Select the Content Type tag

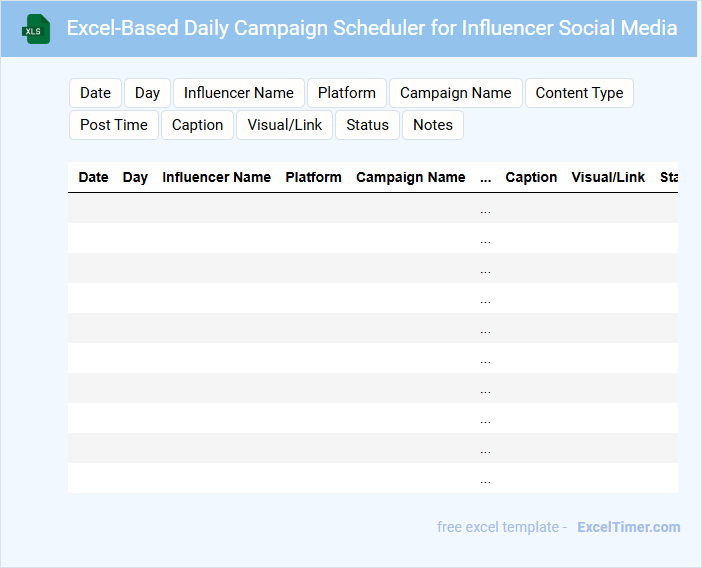[x=579, y=93]
